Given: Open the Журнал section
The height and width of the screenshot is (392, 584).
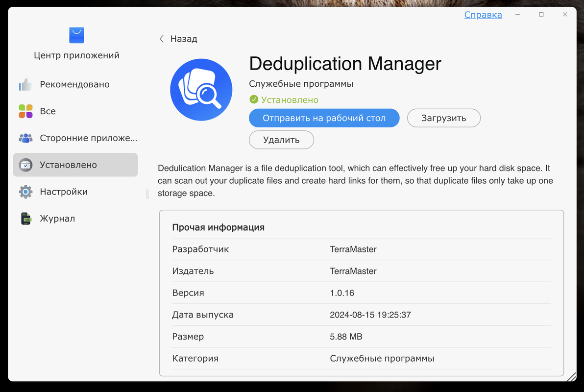Looking at the screenshot, I should tap(75, 219).
